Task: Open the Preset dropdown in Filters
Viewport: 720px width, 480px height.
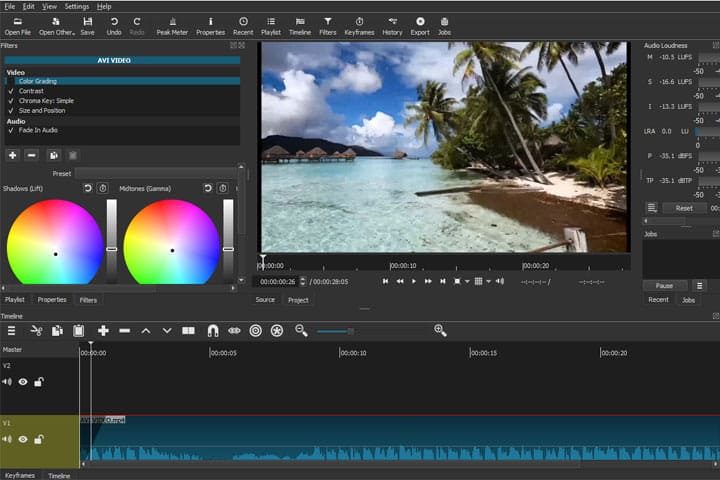Action: click(155, 173)
